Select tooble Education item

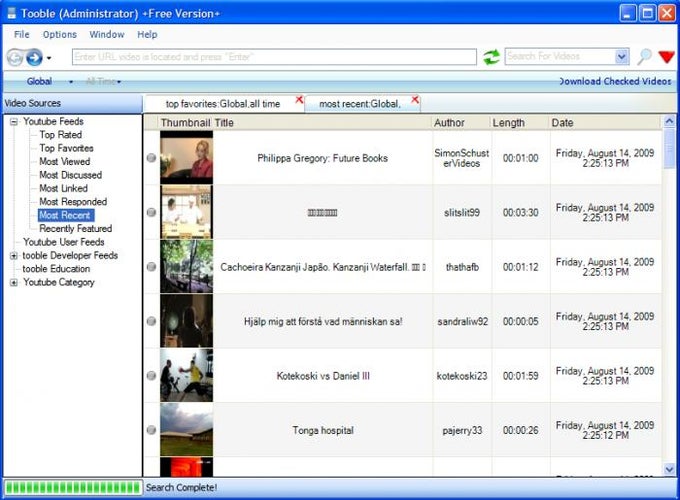point(56,269)
